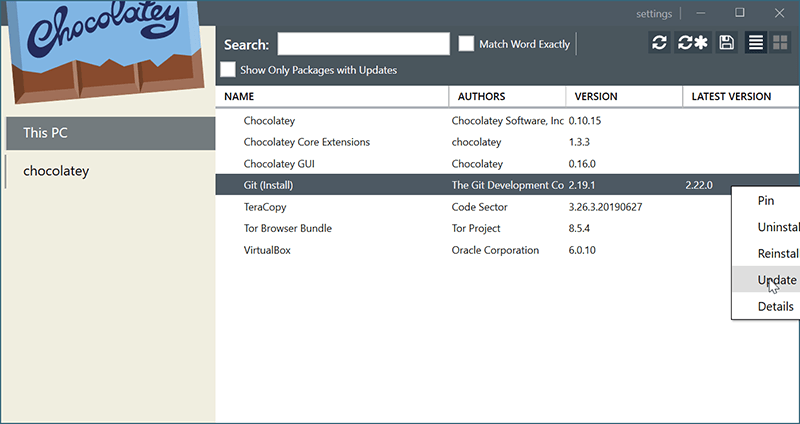
Task: Click the refresh packages icon
Action: coord(659,43)
